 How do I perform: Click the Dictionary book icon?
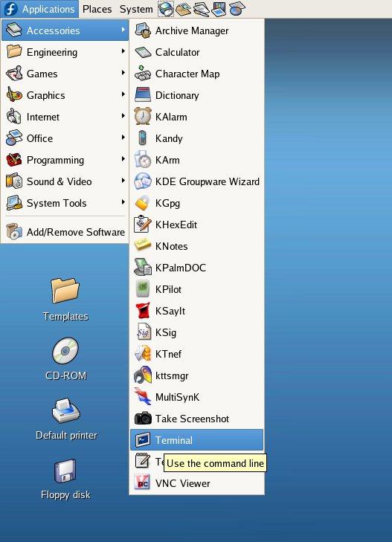coord(142,94)
